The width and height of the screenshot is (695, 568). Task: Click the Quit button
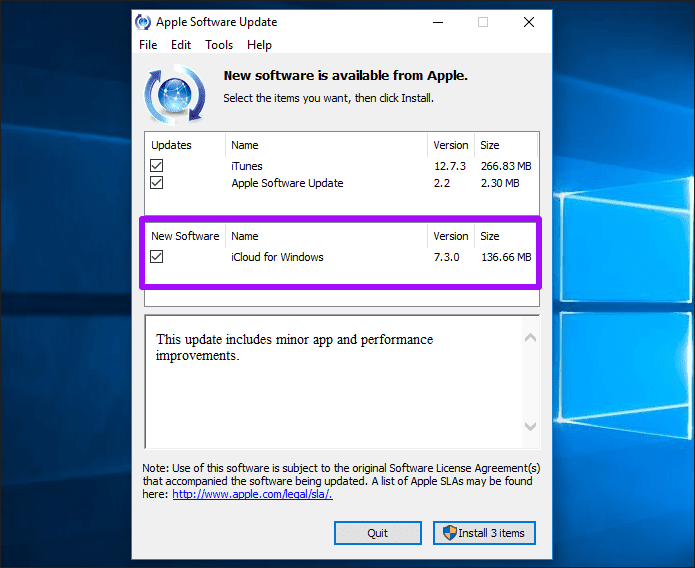coord(378,533)
